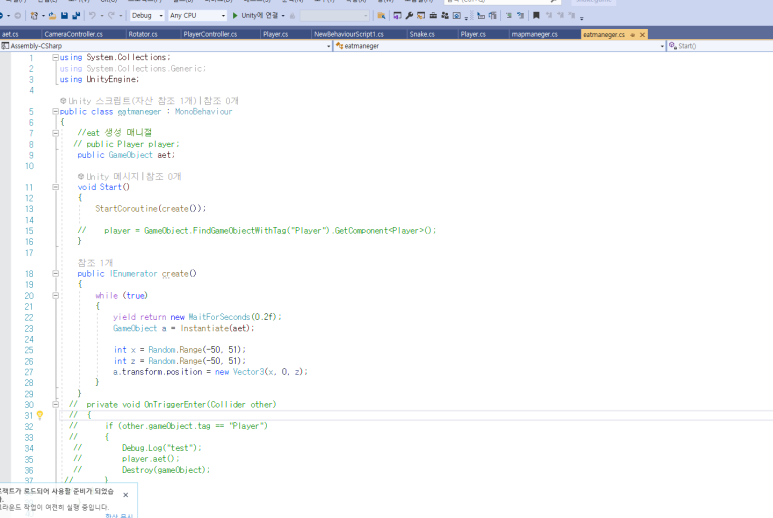Comment out selected lines icon
This screenshot has width=773, height=518.
click(509, 16)
